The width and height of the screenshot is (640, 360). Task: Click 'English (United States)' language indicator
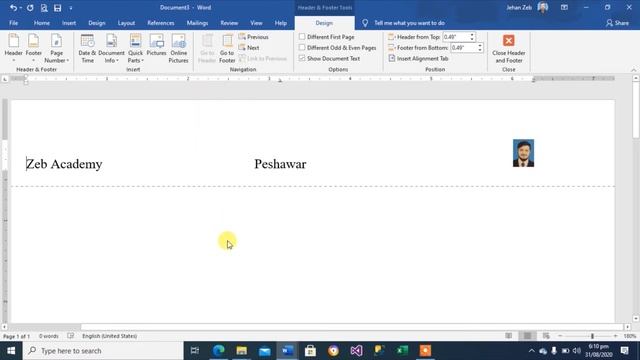[x=109, y=336]
